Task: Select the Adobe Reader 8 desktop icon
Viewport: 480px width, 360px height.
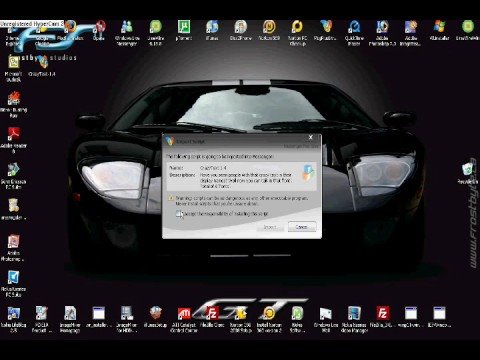Action: pos(13,140)
